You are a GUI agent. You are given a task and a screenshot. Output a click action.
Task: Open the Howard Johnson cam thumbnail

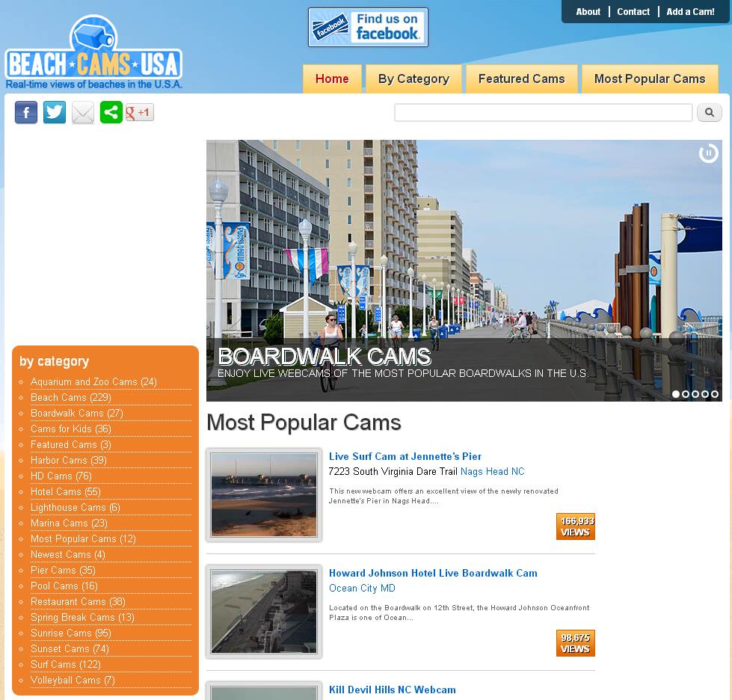click(264, 612)
